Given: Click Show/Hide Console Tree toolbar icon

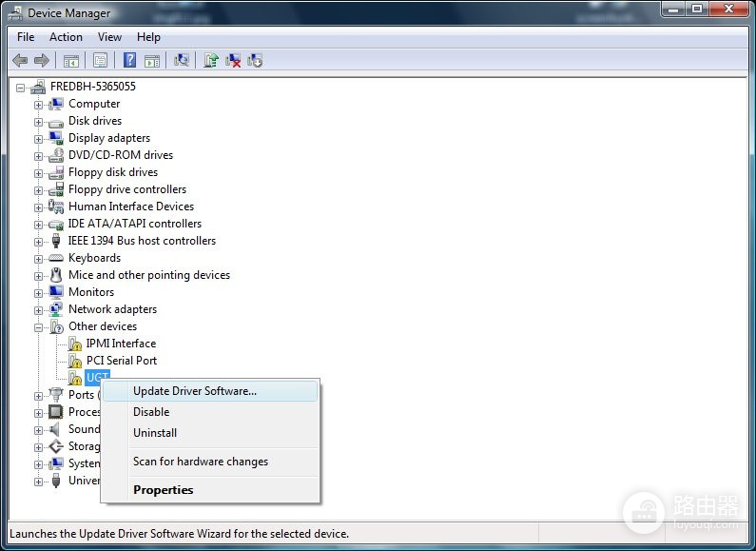Looking at the screenshot, I should pos(71,61).
